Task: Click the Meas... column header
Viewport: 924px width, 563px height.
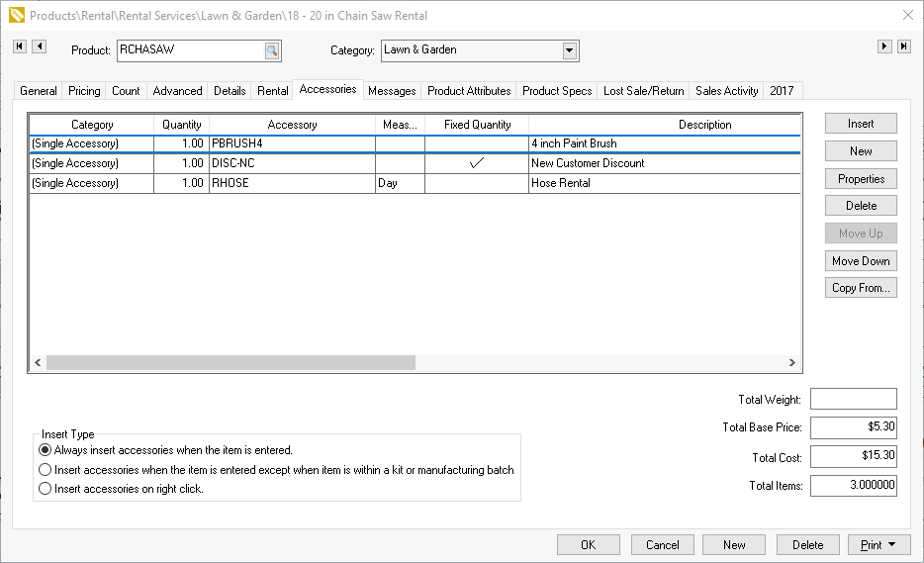Action: point(400,125)
